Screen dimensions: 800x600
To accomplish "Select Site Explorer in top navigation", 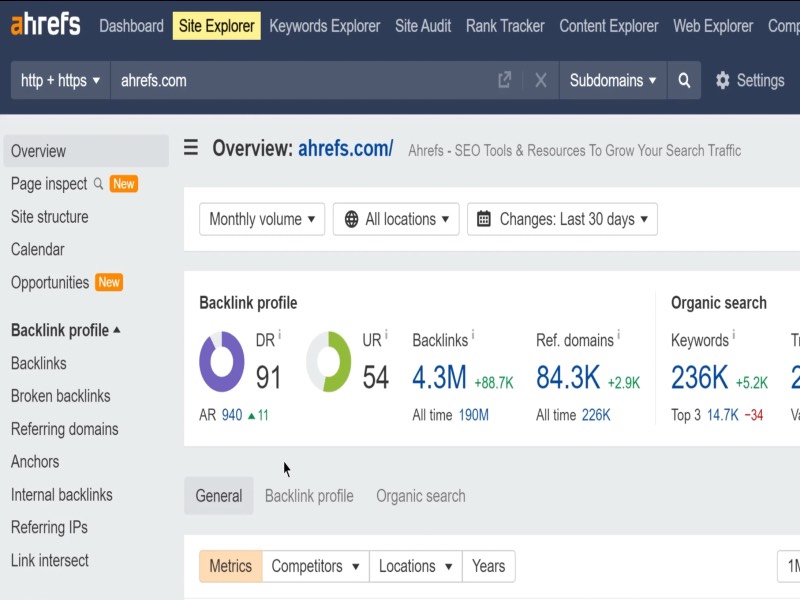I will (216, 26).
